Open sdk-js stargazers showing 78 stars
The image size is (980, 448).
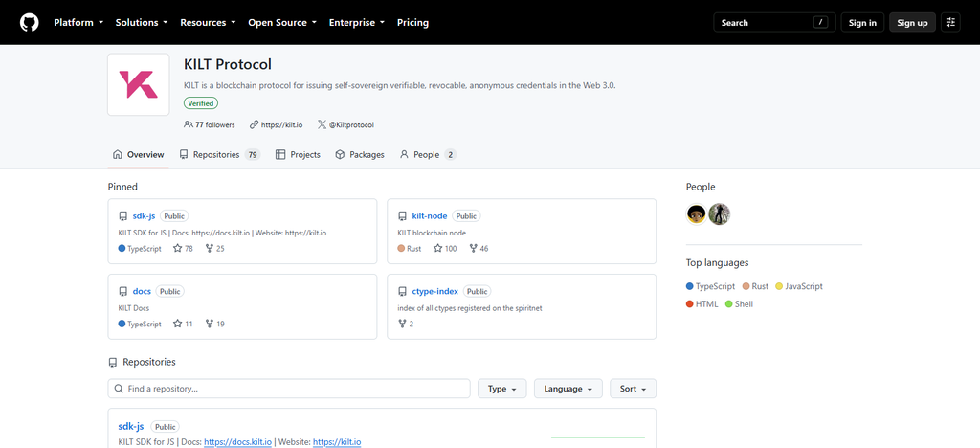183,249
